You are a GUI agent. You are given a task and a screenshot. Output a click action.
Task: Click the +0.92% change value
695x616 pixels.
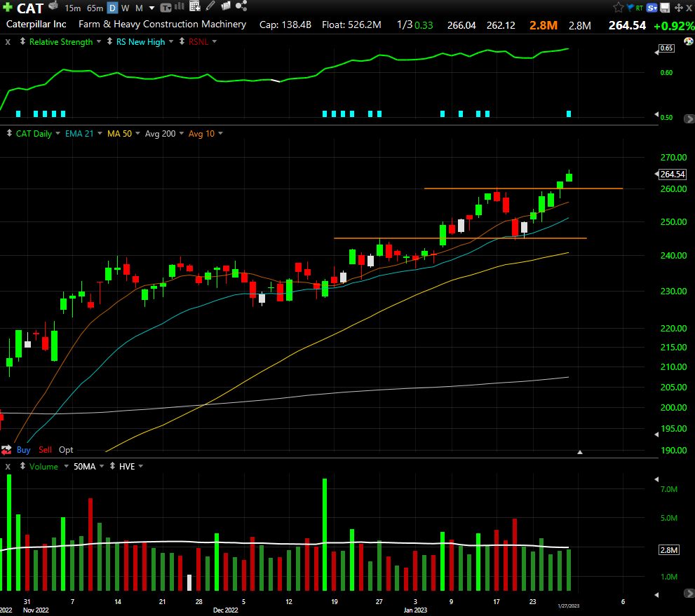tap(674, 26)
